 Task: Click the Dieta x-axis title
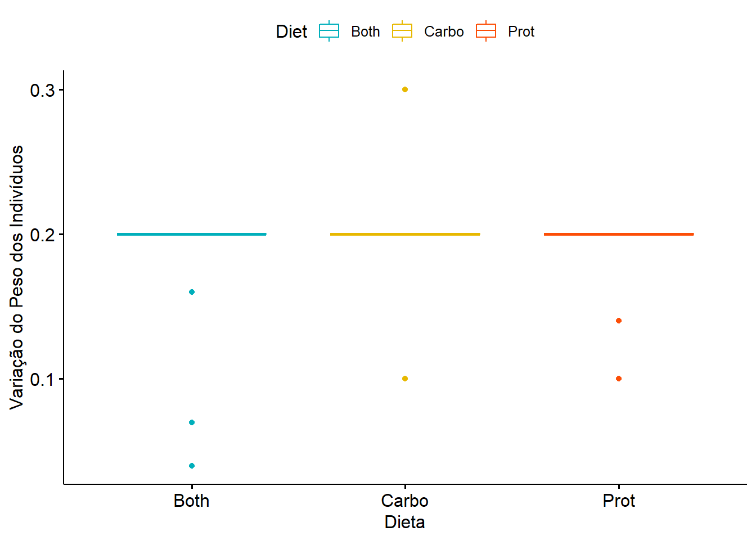tap(404, 522)
